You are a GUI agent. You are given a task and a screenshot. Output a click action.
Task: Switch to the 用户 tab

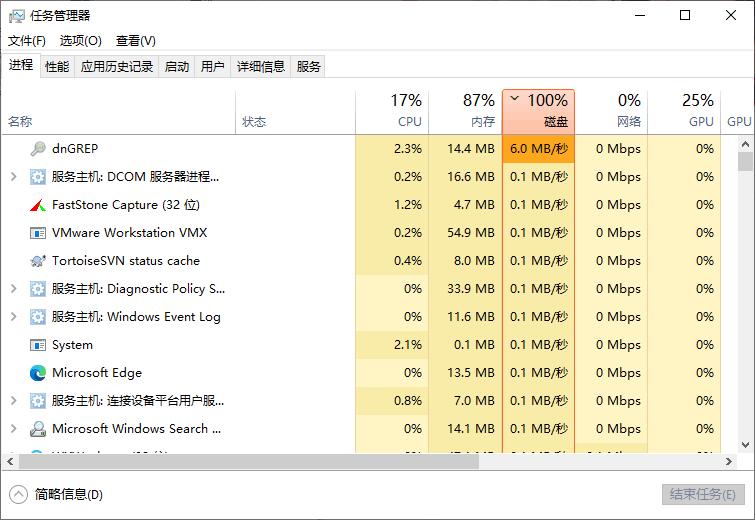212,66
